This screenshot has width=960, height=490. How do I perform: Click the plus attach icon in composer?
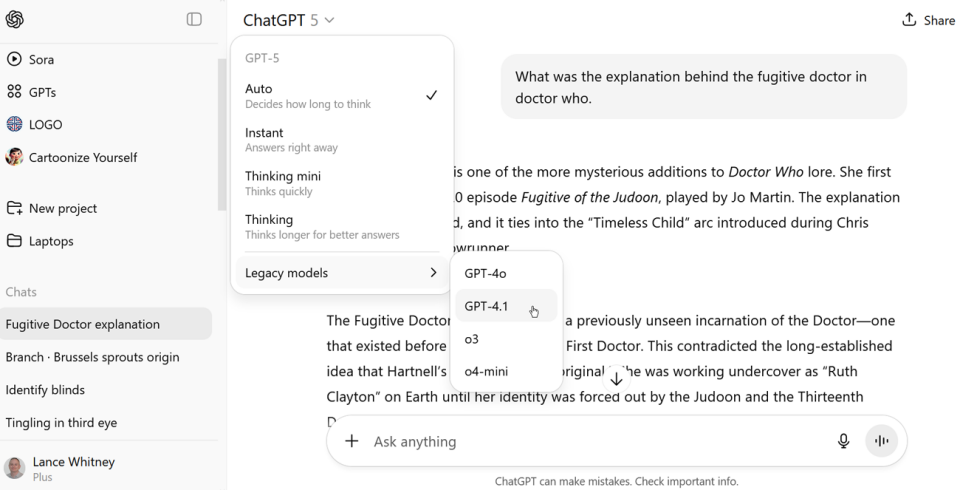[351, 441]
